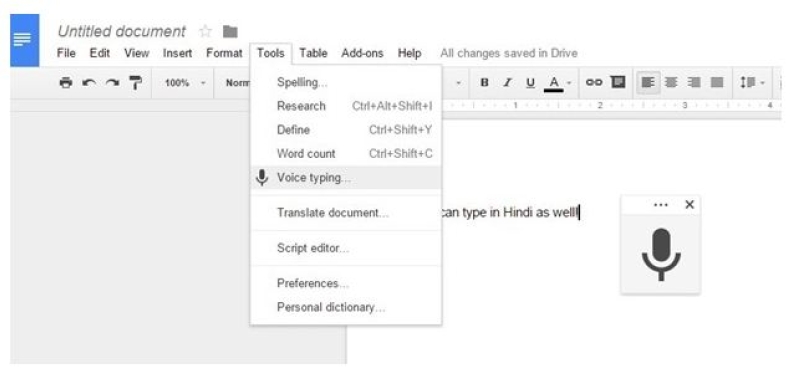Close the open Tools menu

click(271, 53)
